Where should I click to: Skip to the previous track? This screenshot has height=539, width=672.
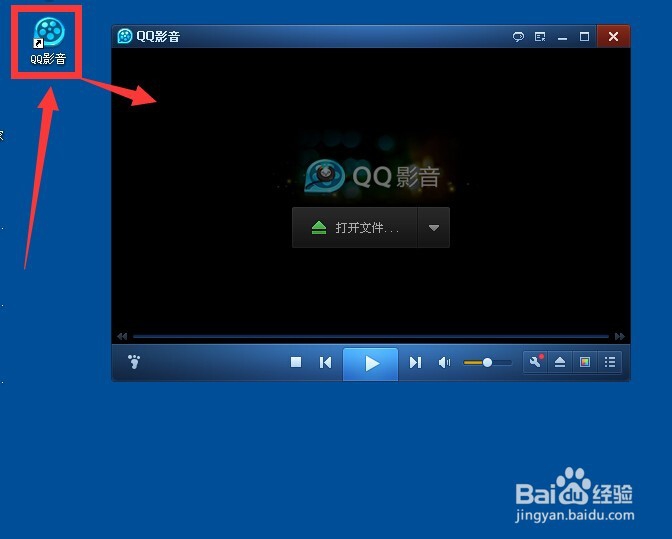pos(325,362)
